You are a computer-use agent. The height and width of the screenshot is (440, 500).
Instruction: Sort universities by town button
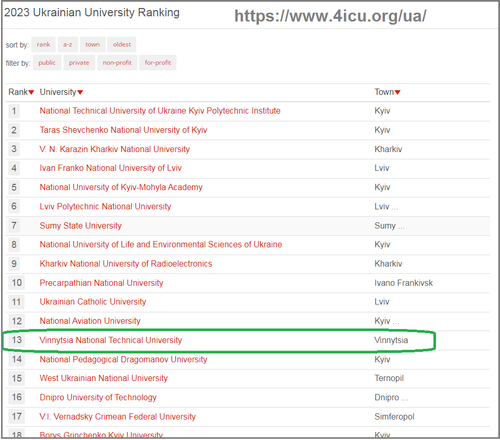point(93,44)
